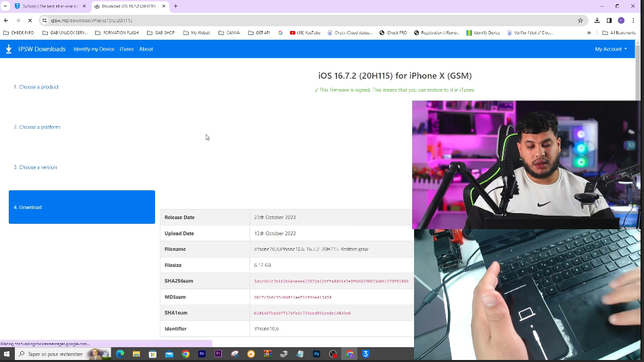Click the IPSW Downloads site title

[x=42, y=49]
